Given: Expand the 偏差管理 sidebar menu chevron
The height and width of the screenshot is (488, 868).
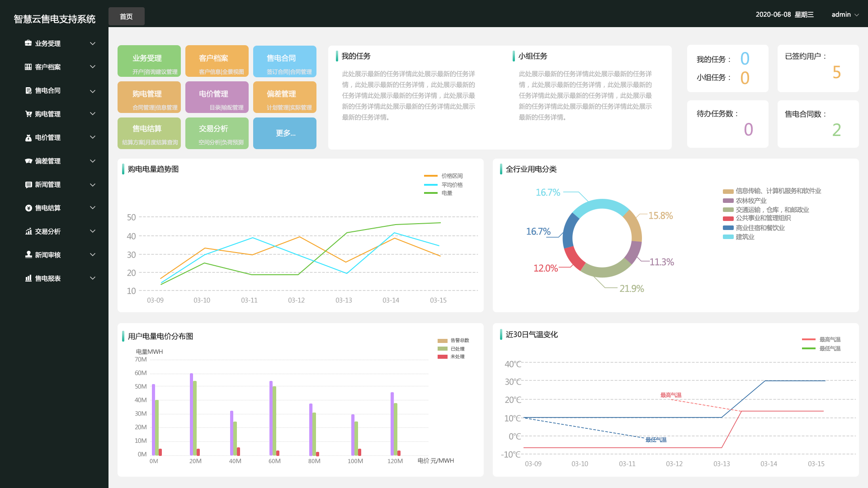Looking at the screenshot, I should tap(93, 161).
